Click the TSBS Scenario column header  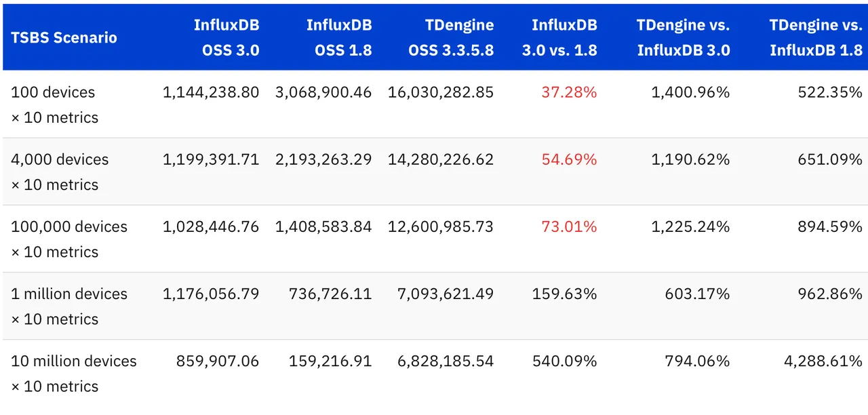(64, 37)
